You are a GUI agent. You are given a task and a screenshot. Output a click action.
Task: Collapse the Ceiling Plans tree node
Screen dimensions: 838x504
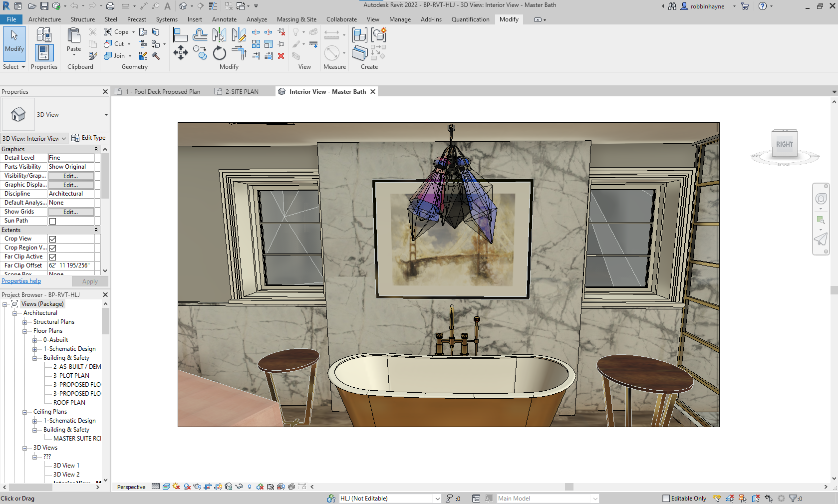pyautogui.click(x=24, y=412)
